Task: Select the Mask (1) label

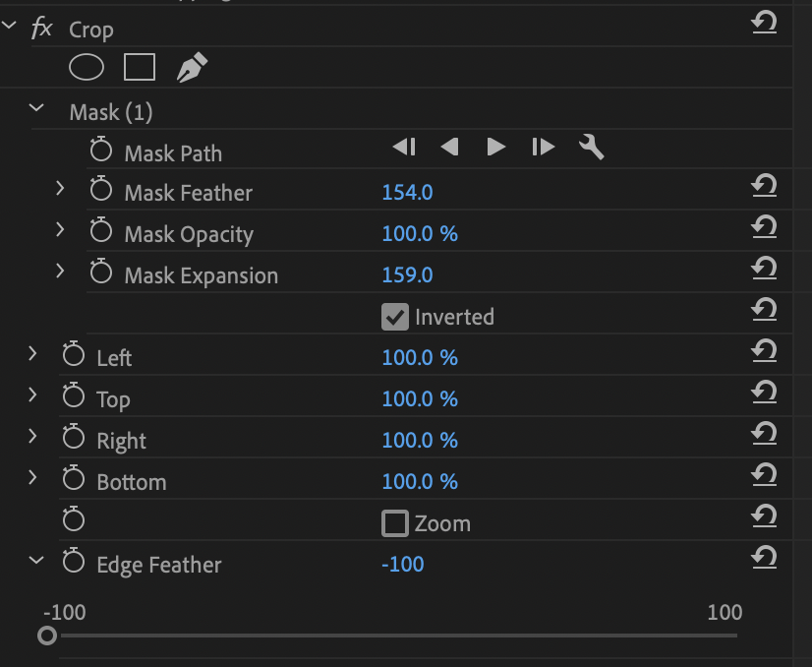Action: [111, 112]
